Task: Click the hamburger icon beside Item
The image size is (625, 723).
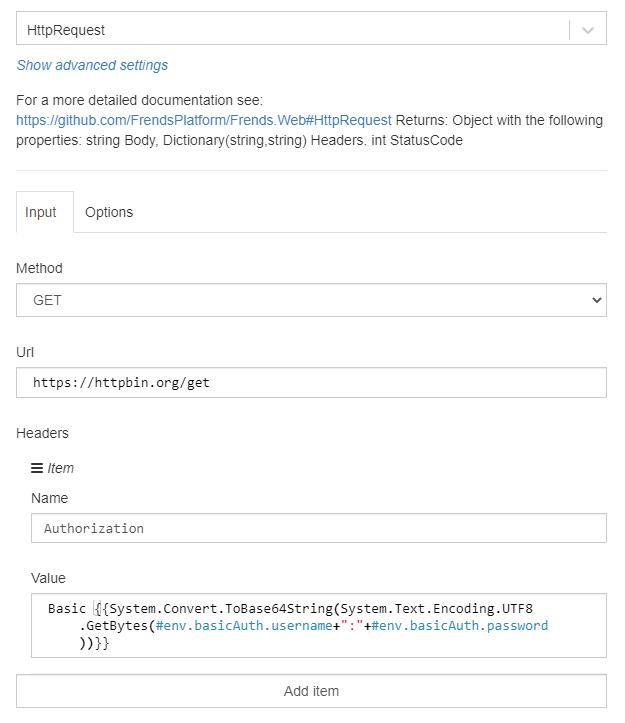Action: tap(37, 468)
